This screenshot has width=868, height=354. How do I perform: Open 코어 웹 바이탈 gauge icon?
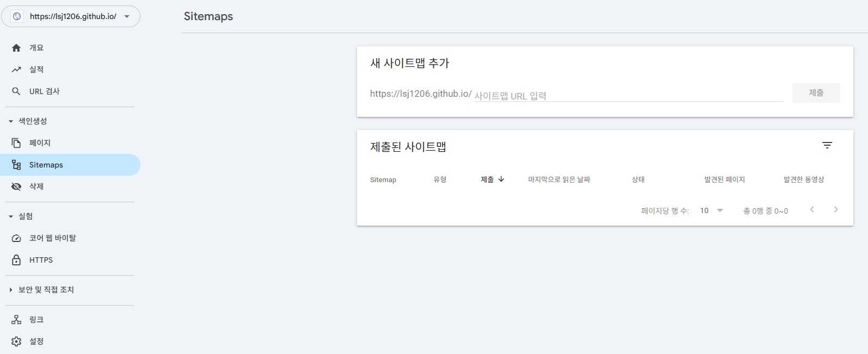[x=16, y=238]
